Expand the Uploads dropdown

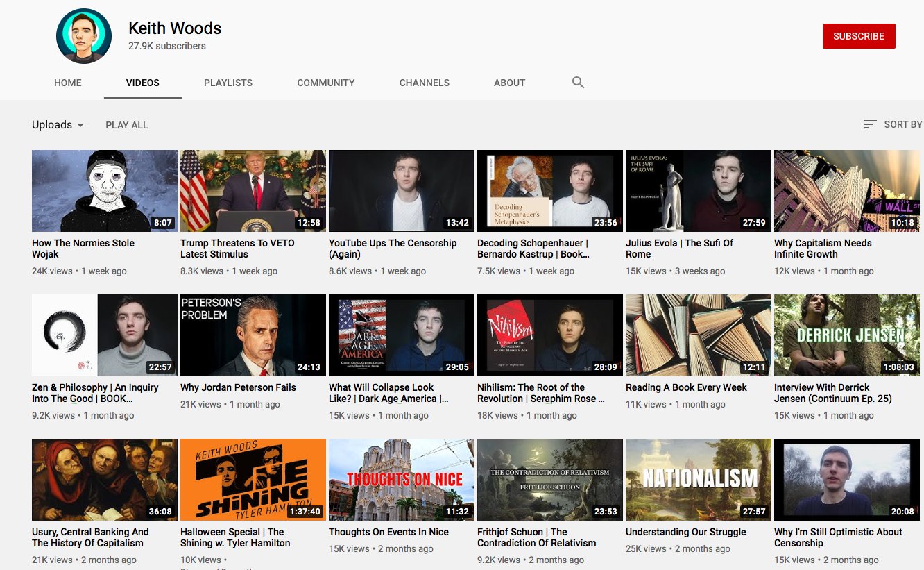point(58,125)
